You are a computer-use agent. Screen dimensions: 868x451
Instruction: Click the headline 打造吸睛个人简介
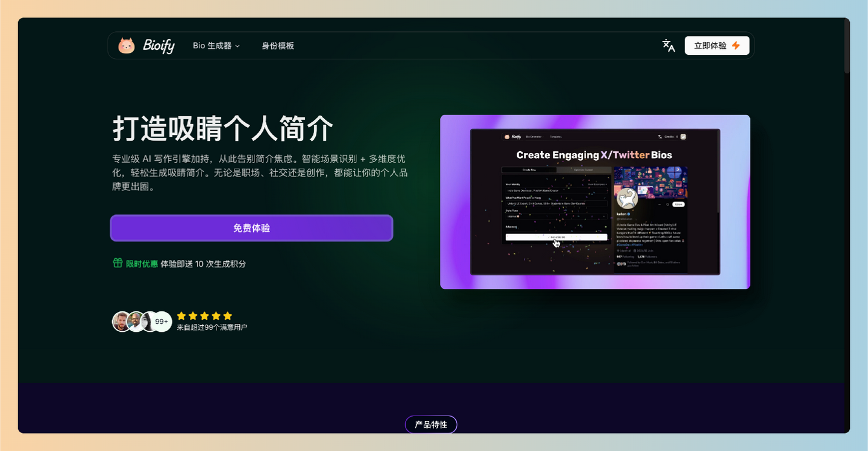pyautogui.click(x=222, y=128)
